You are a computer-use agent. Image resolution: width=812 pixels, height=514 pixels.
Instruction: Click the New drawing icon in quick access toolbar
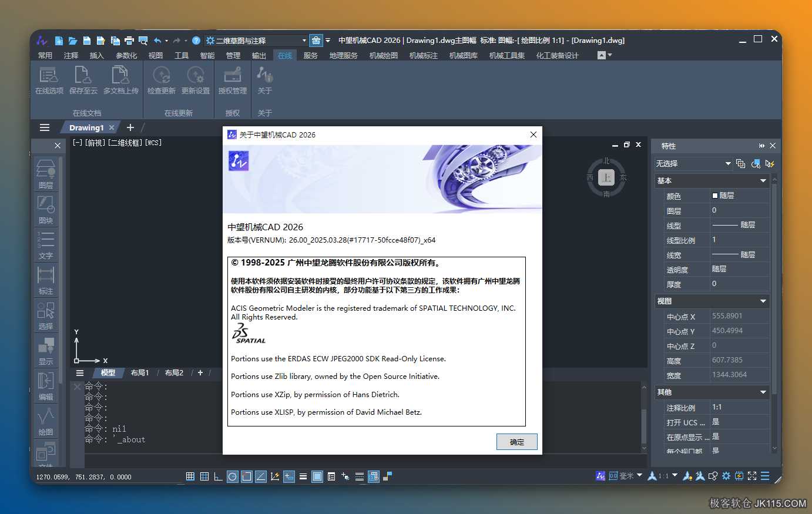[59, 41]
